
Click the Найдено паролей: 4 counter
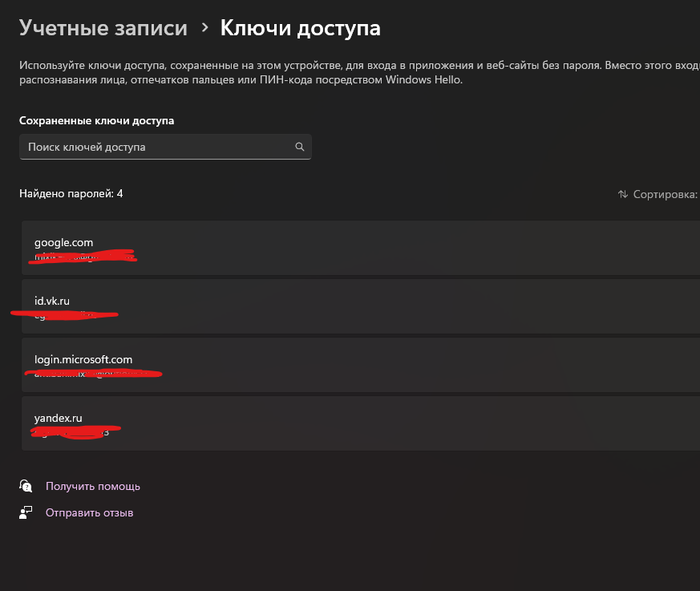(71, 193)
